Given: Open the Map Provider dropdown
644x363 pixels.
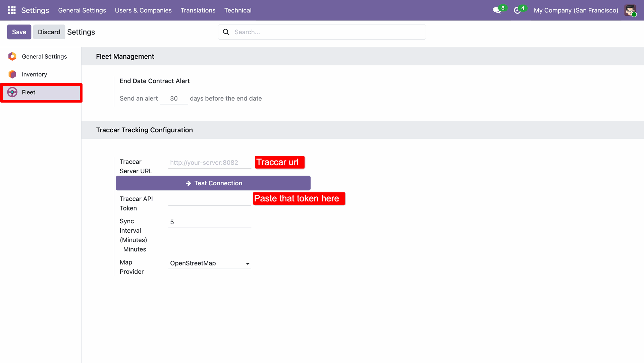Looking at the screenshot, I should coord(210,263).
